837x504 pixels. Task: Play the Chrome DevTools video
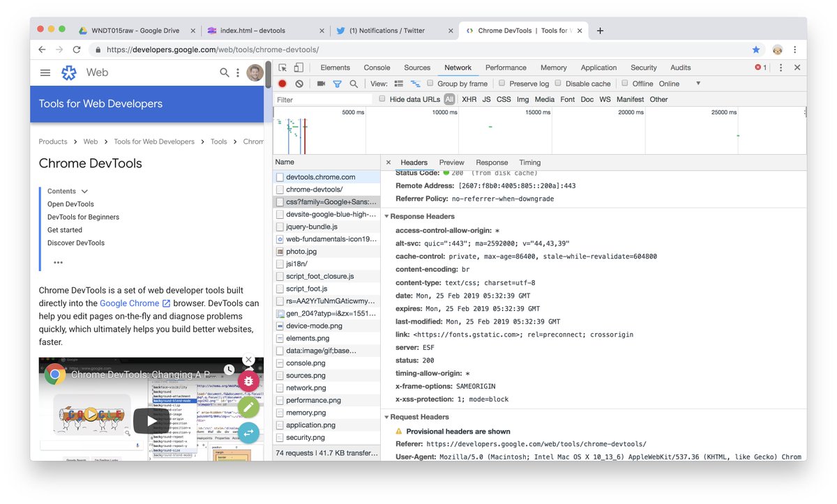tap(151, 420)
